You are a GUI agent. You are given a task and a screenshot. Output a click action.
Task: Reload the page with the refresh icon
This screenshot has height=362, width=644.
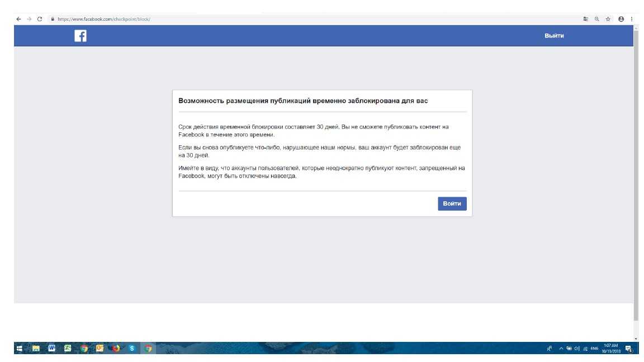[40, 20]
